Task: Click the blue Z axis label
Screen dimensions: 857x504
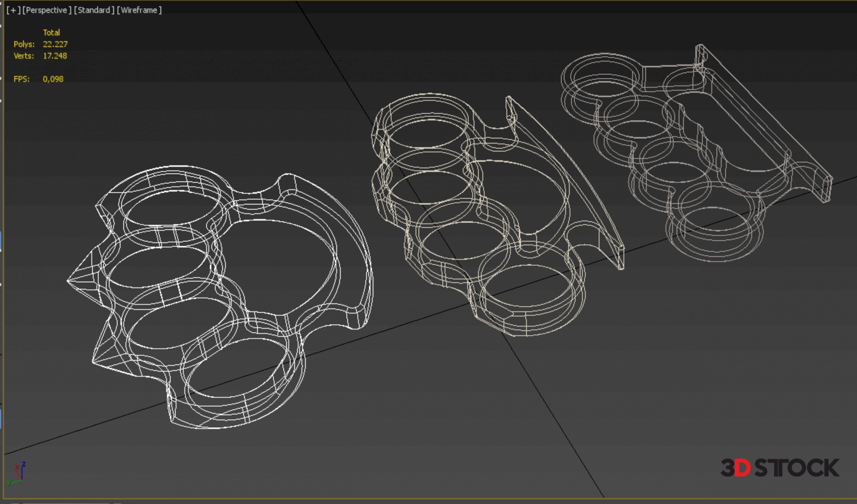Action: coord(24,464)
